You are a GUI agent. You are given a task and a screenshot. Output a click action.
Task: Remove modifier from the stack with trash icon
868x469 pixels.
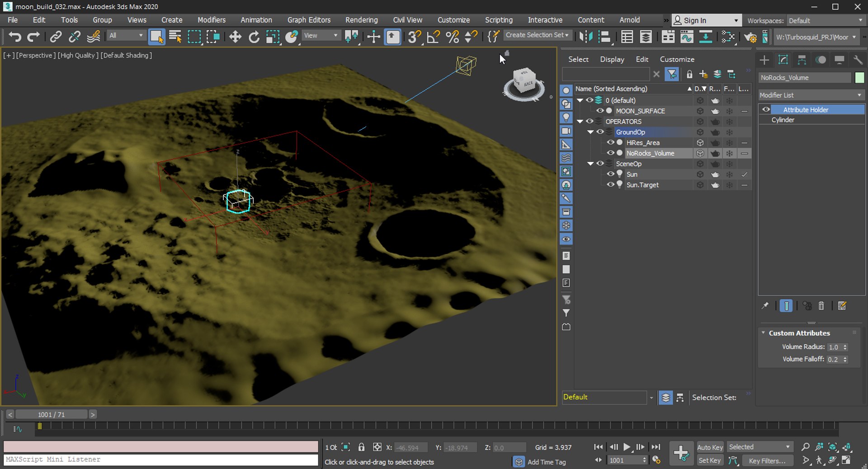point(821,306)
